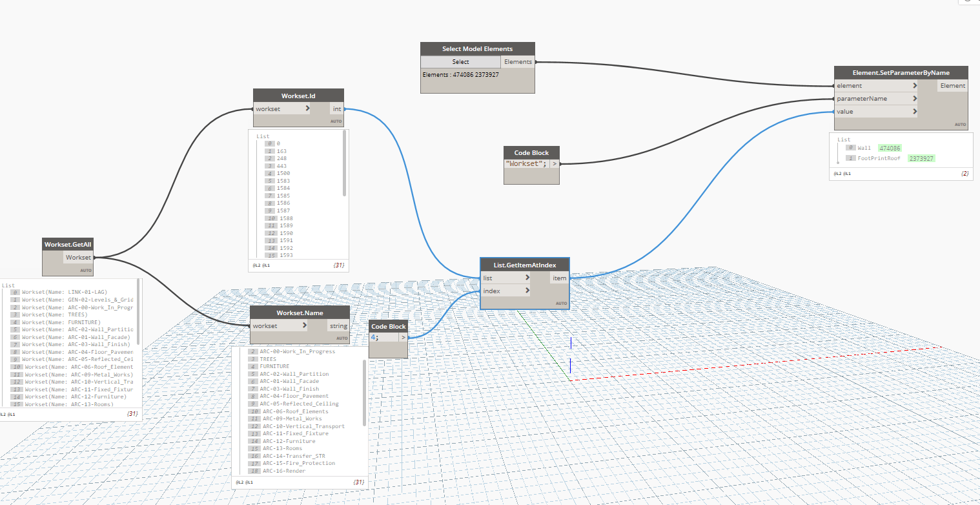This screenshot has height=505, width=980.
Task: Click ARC-06-Roof_Elements in Workset.Name preview
Action: [295, 411]
